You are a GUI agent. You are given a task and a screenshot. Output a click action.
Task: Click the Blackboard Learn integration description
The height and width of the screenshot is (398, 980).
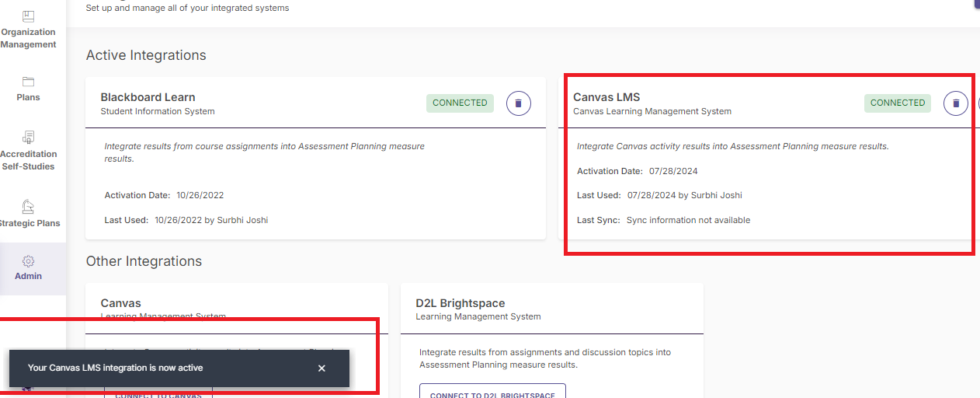(265, 152)
